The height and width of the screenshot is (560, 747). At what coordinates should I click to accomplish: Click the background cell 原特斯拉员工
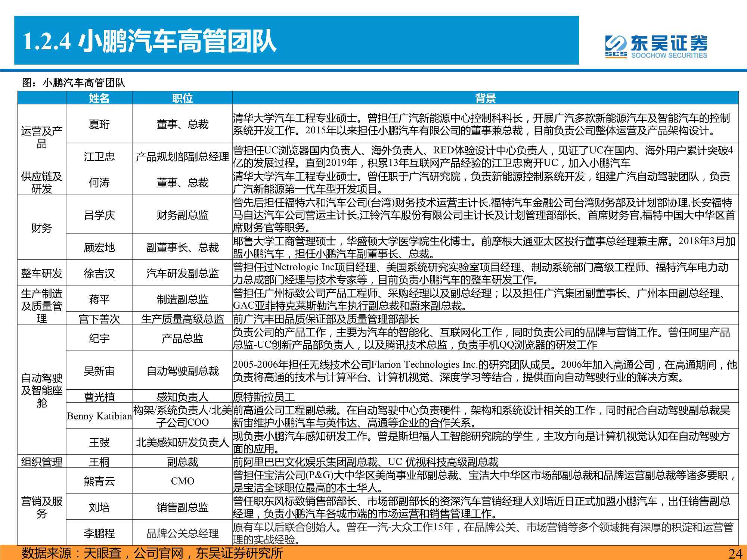[x=485, y=396]
